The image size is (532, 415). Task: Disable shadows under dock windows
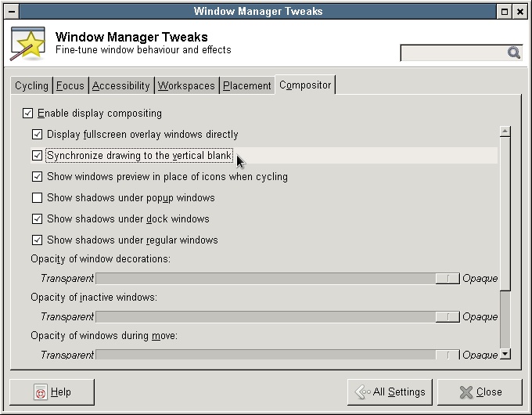(37, 219)
